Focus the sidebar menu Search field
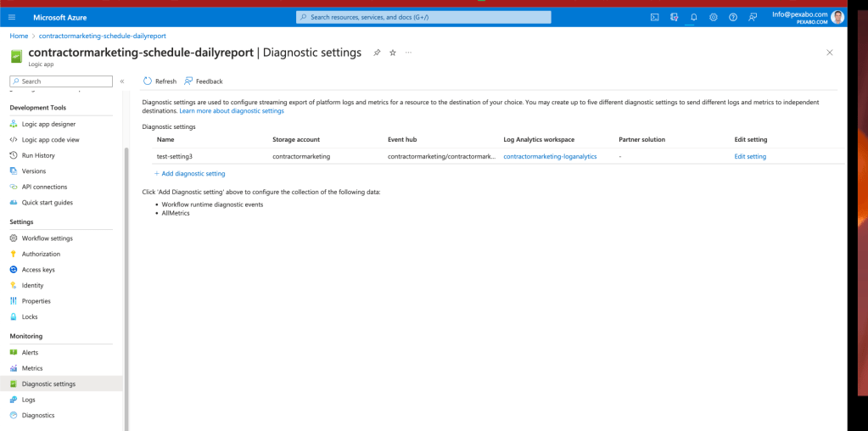This screenshot has width=868, height=431. point(61,81)
